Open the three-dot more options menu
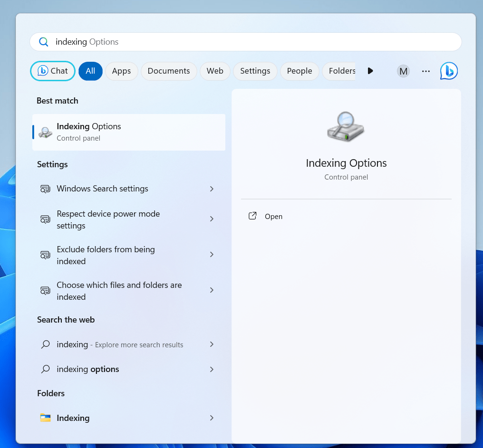The image size is (483, 448). [x=425, y=71]
